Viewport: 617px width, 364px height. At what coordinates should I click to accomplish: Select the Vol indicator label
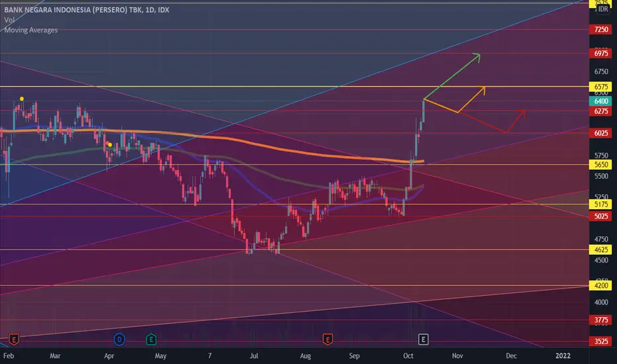click(9, 20)
